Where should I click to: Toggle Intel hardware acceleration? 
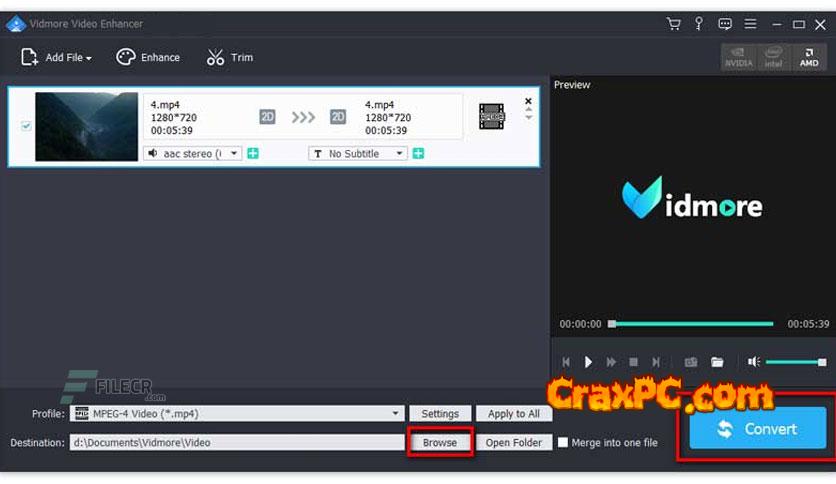pos(773,57)
